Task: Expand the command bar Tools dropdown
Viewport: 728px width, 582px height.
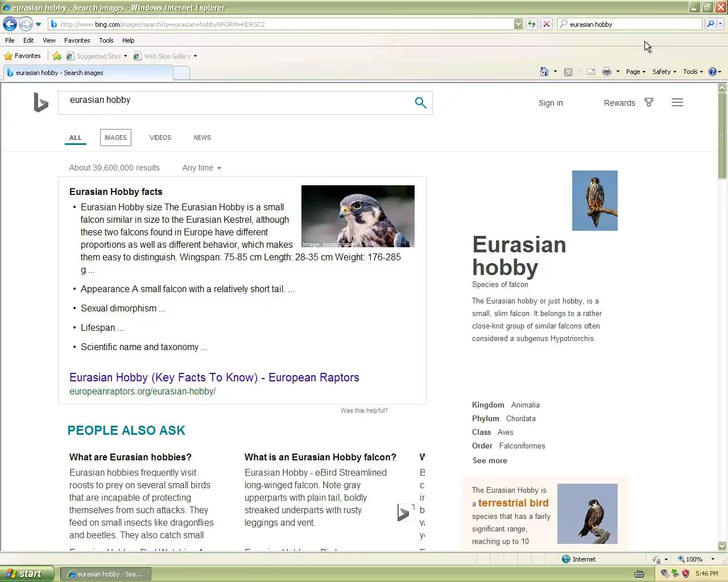Action: tap(693, 72)
